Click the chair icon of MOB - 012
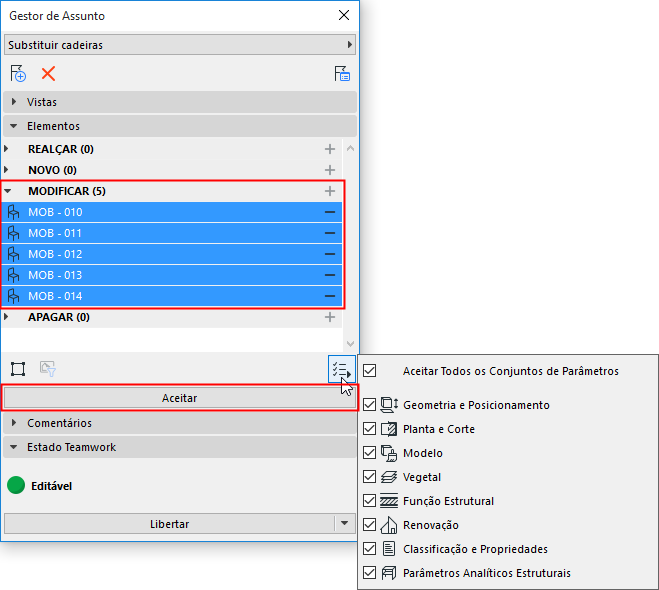 [x=13, y=254]
